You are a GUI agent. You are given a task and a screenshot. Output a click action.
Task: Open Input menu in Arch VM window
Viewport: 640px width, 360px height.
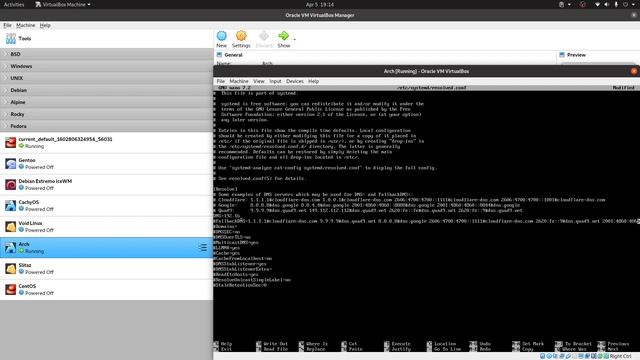275,81
